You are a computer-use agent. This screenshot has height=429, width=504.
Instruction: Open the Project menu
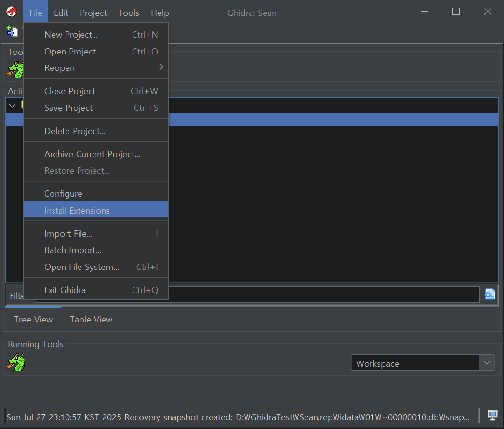(93, 13)
